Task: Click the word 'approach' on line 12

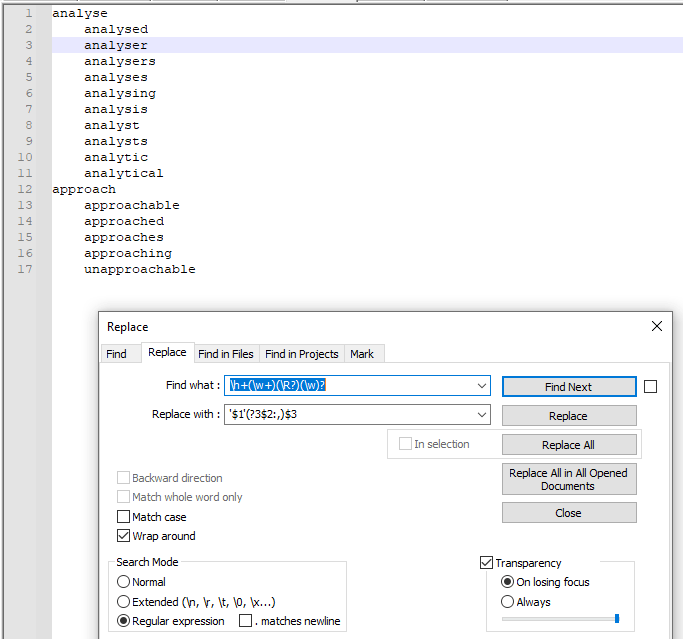Action: tap(84, 189)
